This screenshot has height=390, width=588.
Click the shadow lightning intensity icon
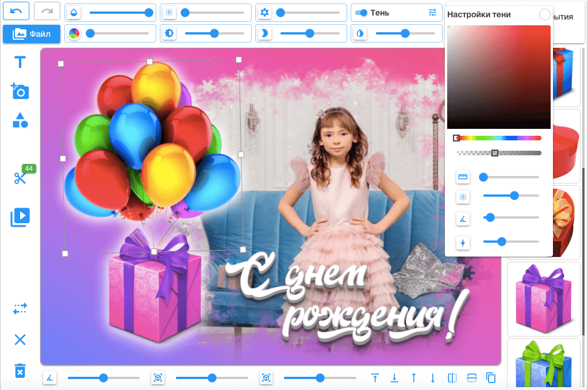[463, 243]
